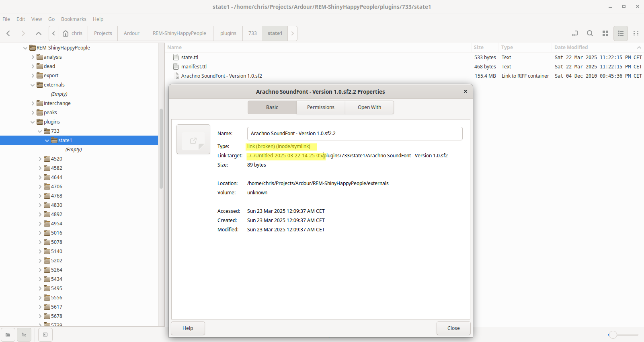Image resolution: width=644 pixels, height=342 pixels.
Task: Open the Permissions tab
Action: [x=320, y=107]
